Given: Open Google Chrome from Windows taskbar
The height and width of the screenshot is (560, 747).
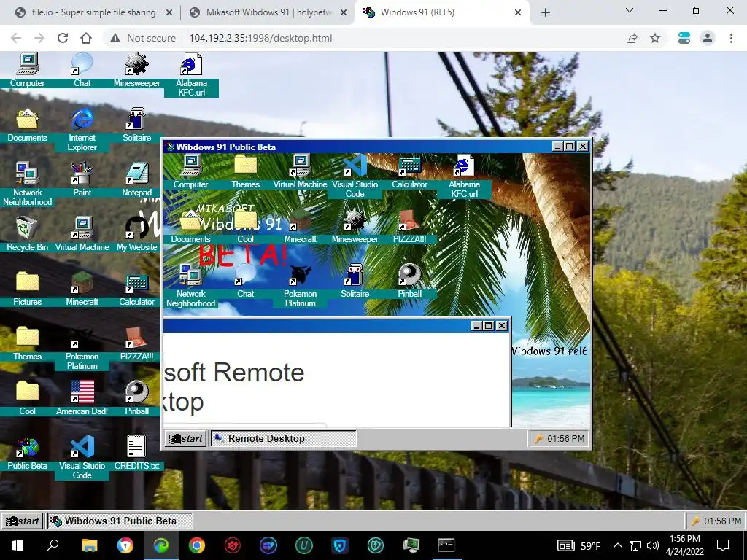Looking at the screenshot, I should (196, 545).
